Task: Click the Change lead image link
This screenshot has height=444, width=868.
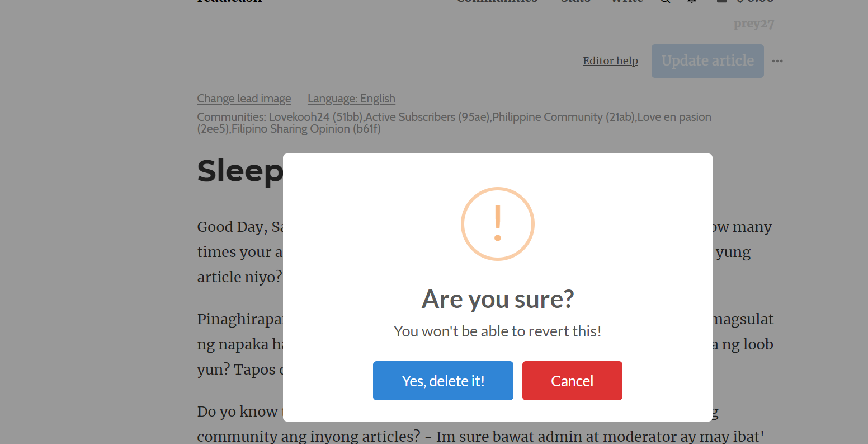Action: point(244,99)
